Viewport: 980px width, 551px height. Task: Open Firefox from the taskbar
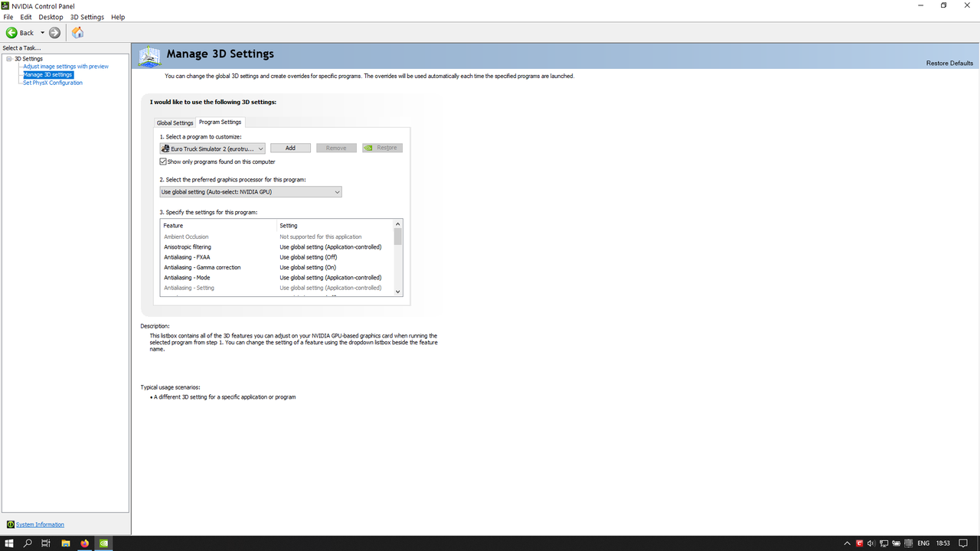coord(84,543)
